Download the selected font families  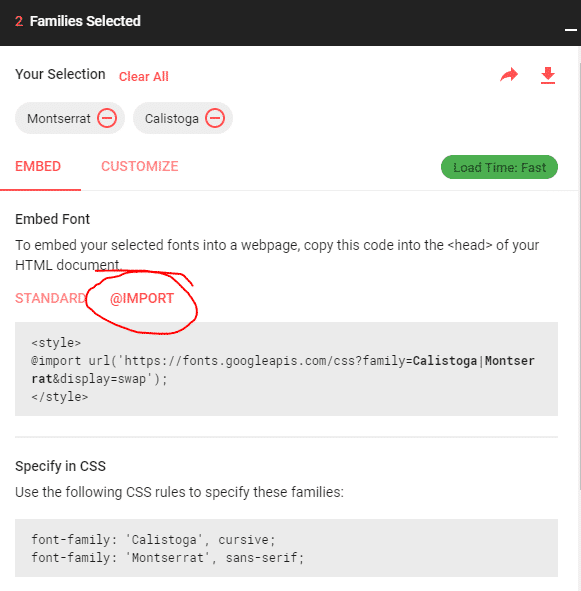[x=548, y=75]
